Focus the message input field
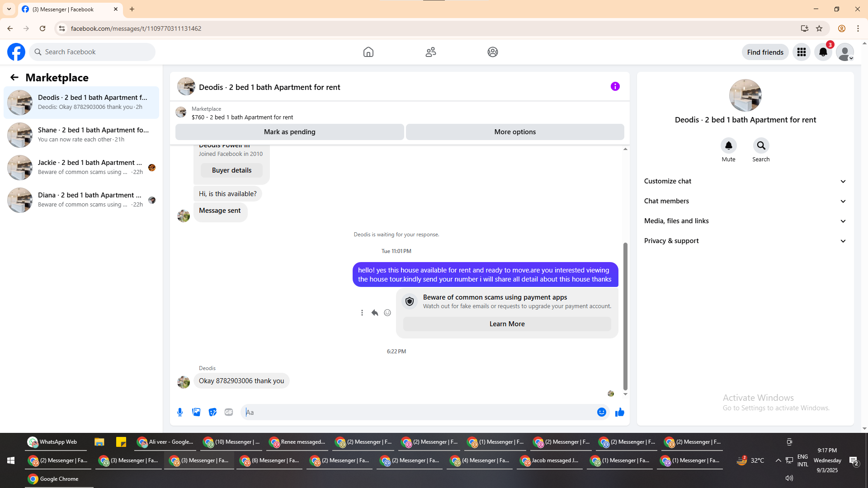 [418, 412]
